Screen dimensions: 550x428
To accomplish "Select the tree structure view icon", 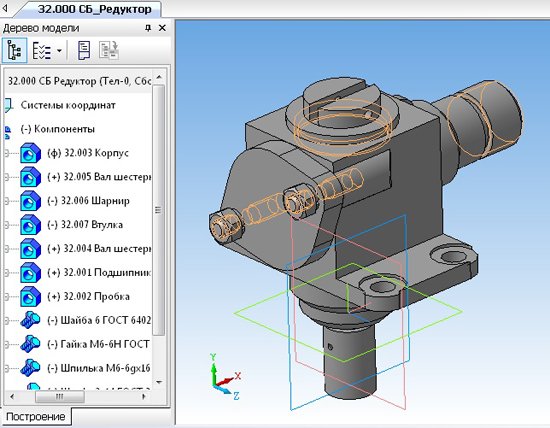I will coord(14,51).
